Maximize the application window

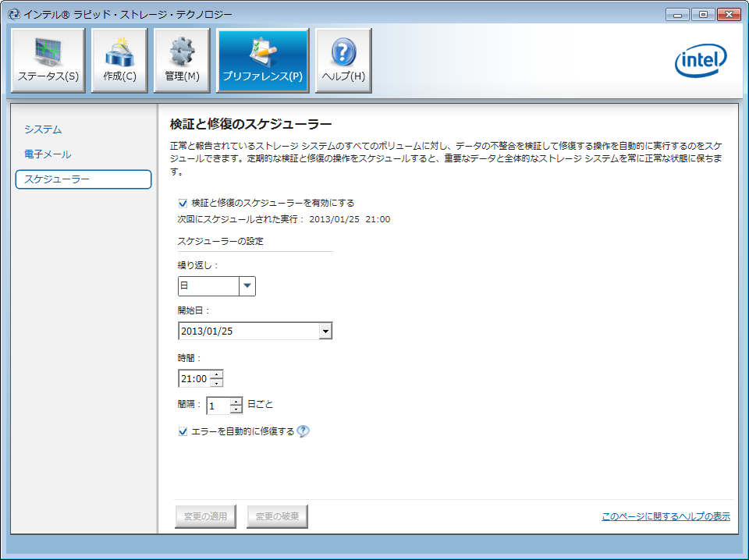click(x=703, y=14)
